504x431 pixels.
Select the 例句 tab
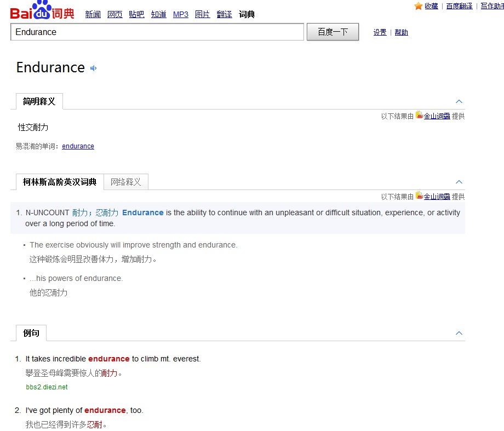click(x=31, y=333)
